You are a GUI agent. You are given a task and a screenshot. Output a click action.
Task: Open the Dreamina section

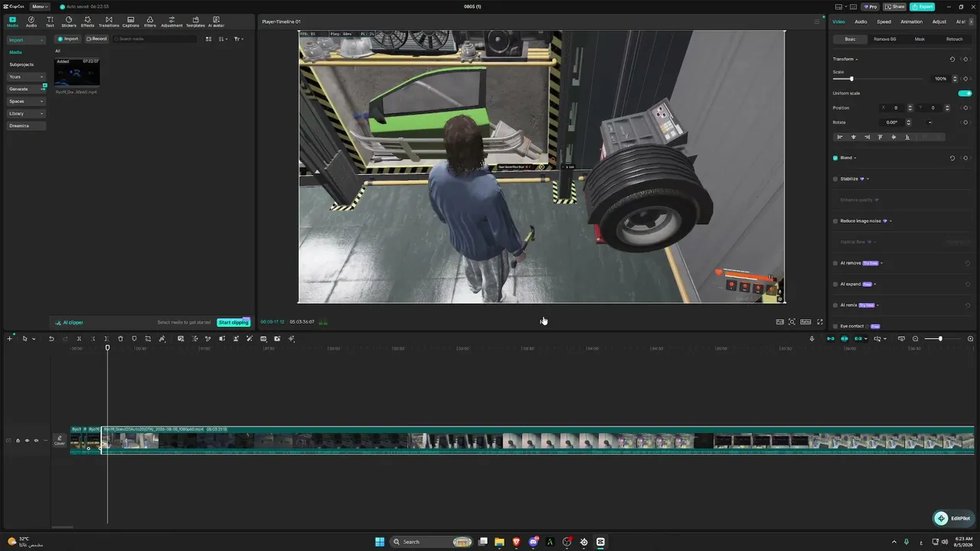(x=27, y=126)
